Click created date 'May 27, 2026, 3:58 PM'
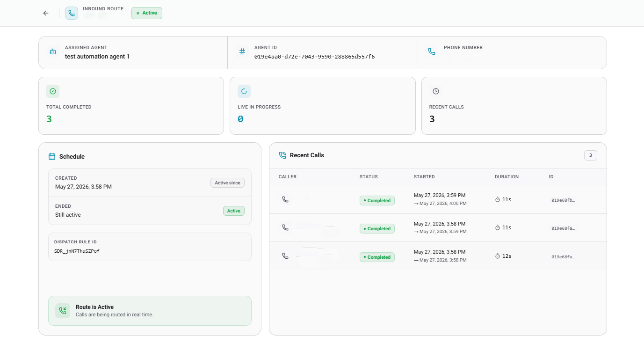Screen dimensions: 644x358 (x=83, y=187)
